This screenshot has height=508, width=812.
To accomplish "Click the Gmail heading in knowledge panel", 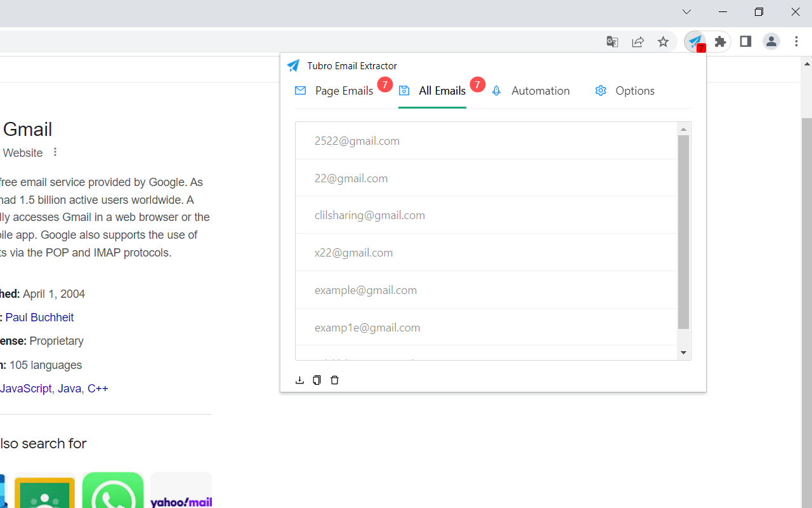I will coord(27,130).
